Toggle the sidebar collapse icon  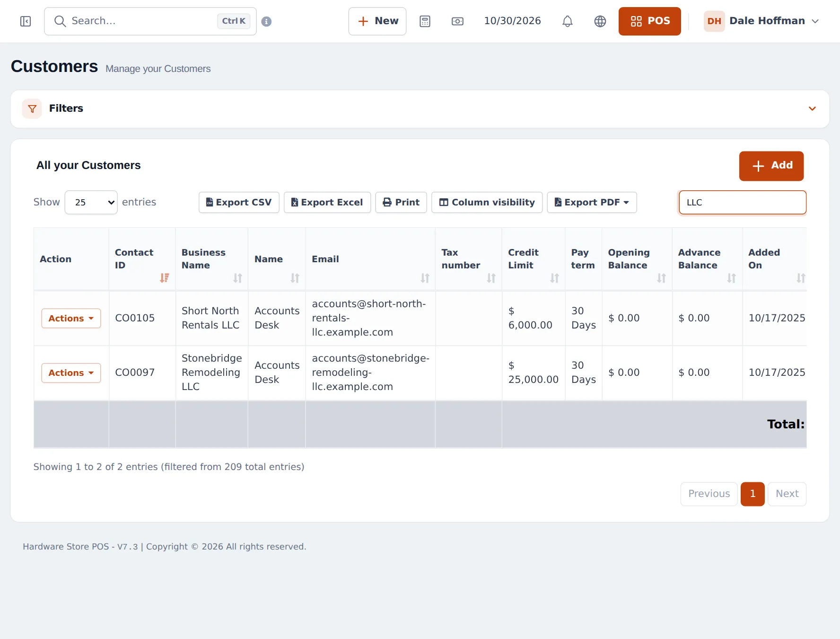tap(26, 21)
